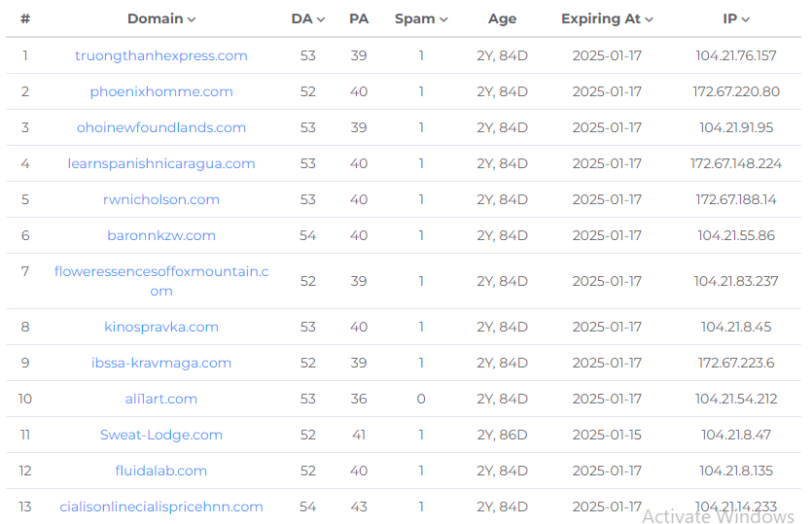This screenshot has height=524, width=812.
Task: Sort table by Domain column header
Action: [x=161, y=18]
